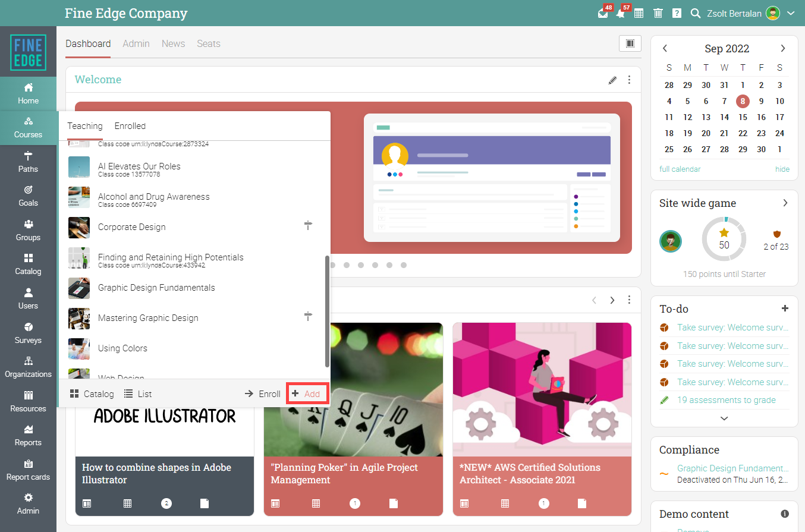This screenshot has width=805, height=532.
Task: Open the full calendar link
Action: coord(680,169)
